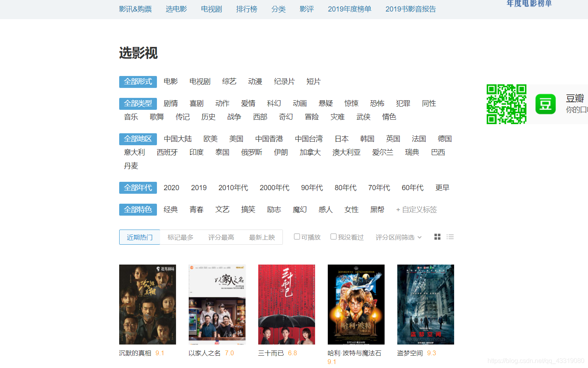Screen dimensions: 588x368
Task: Open 影讯&购票 in top navigation
Action: (x=135, y=9)
